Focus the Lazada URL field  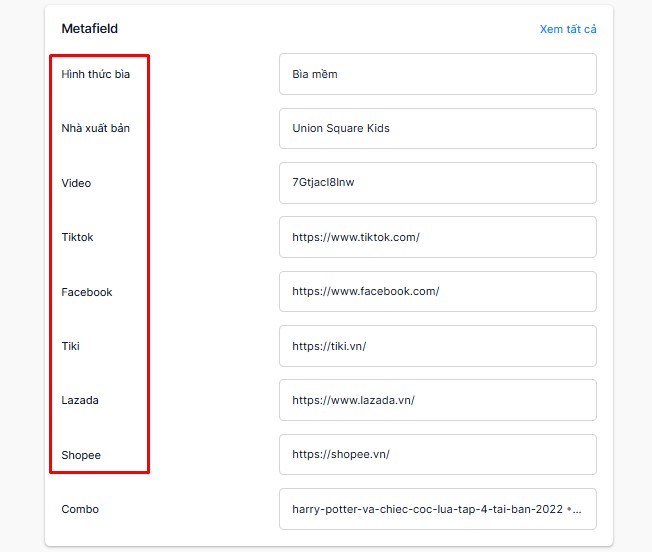click(x=438, y=400)
